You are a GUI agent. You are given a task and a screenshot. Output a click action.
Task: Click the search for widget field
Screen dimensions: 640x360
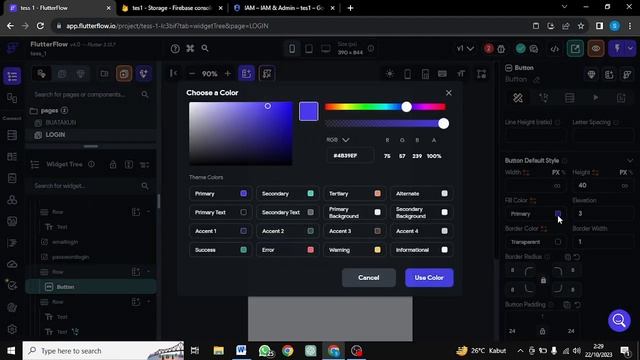coord(91,186)
